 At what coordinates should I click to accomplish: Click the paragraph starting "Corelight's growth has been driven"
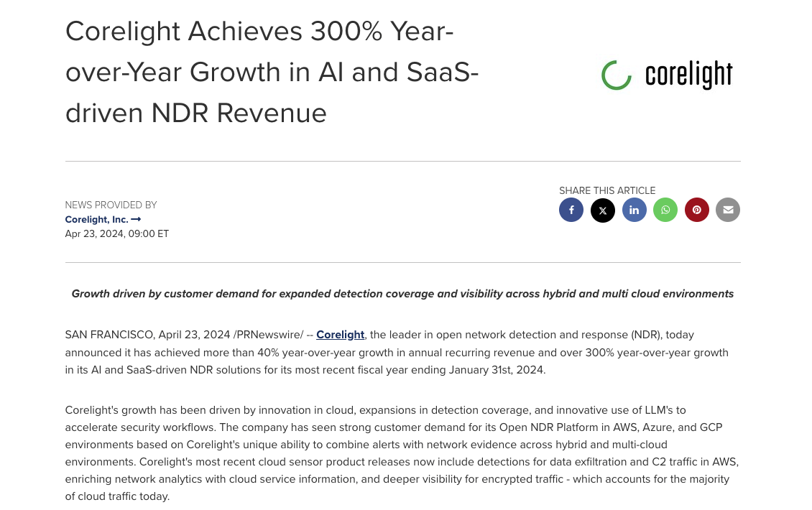402,453
